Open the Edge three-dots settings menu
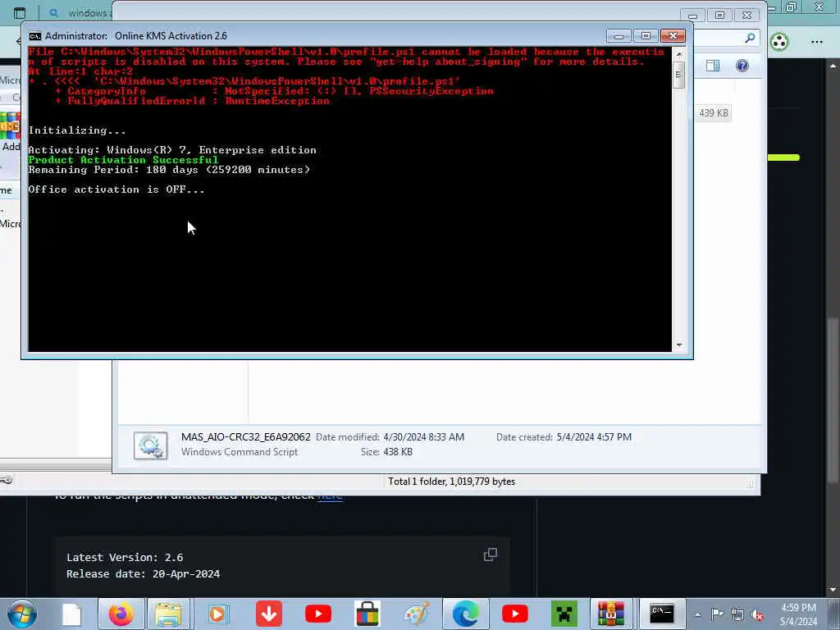Viewport: 840px width, 630px height. [x=816, y=42]
